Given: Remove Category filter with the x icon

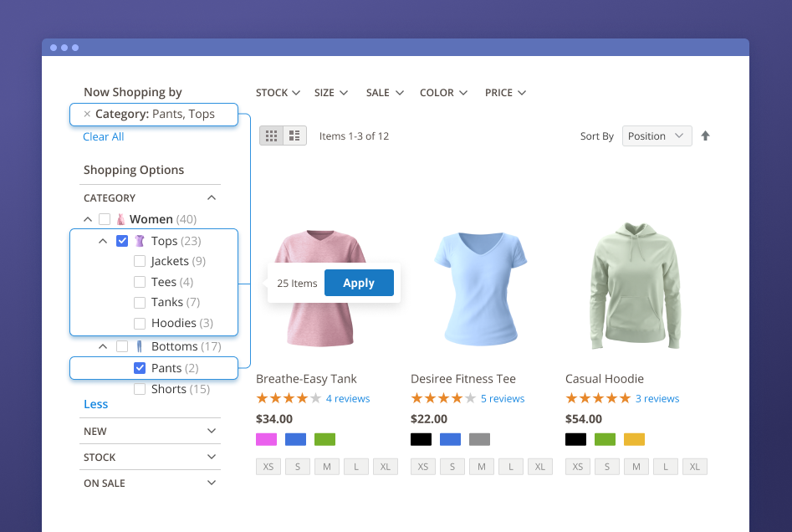Looking at the screenshot, I should (87, 114).
